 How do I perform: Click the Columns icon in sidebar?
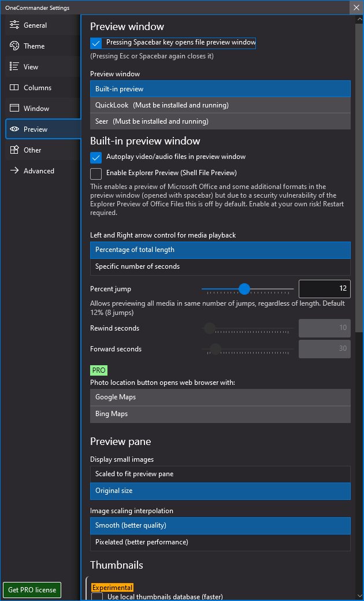(14, 88)
